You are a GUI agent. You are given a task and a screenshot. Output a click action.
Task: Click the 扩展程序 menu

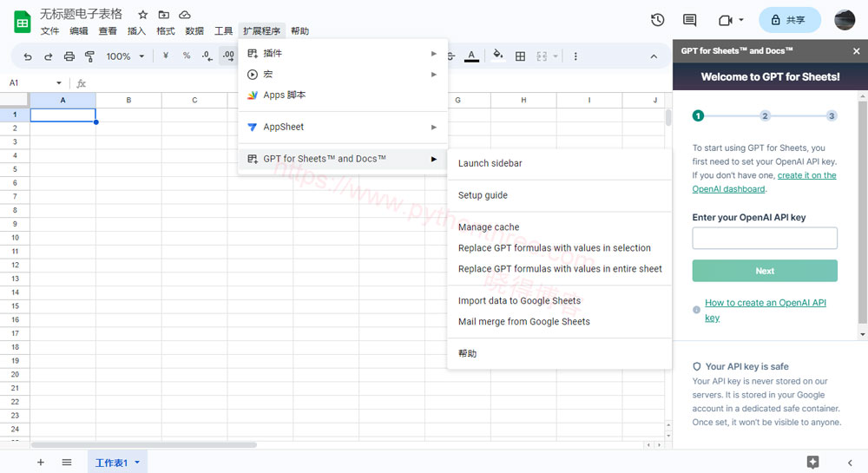tap(261, 31)
